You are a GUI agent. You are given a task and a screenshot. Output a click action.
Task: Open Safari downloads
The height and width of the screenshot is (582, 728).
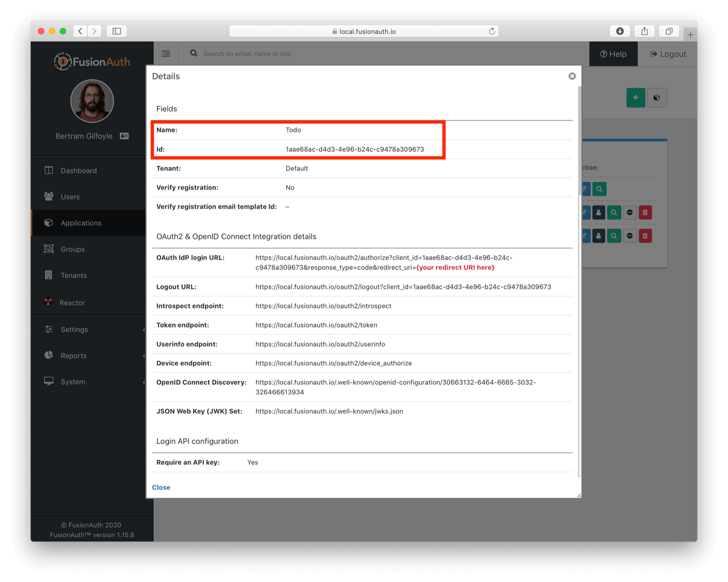(620, 31)
